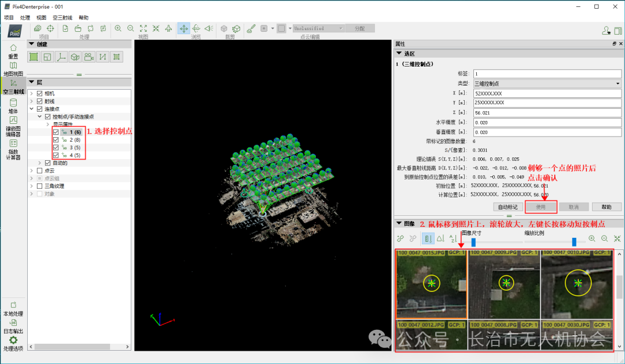Image resolution: width=625 pixels, height=364 pixels.
Task: Click the edit point cloud brush icon
Action: pos(251,28)
